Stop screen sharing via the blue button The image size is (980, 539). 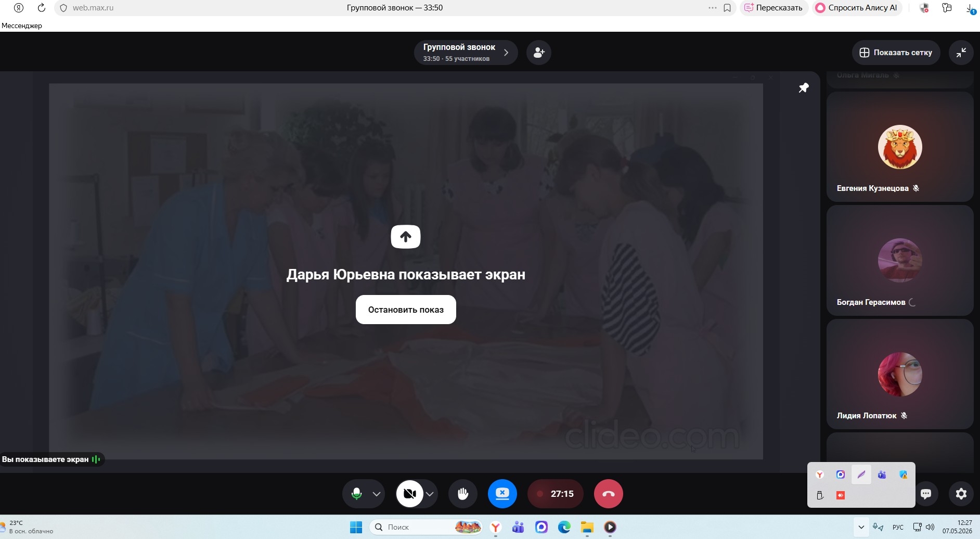(x=502, y=494)
